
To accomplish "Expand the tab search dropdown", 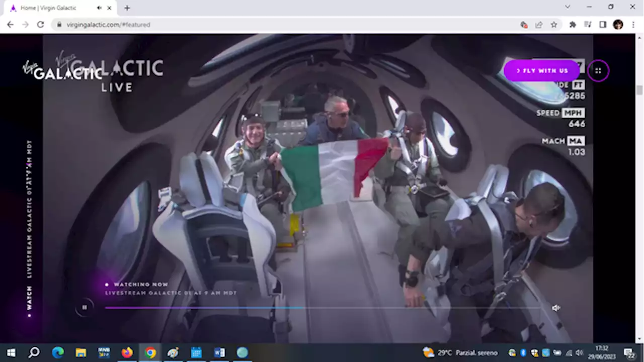I will (x=568, y=7).
